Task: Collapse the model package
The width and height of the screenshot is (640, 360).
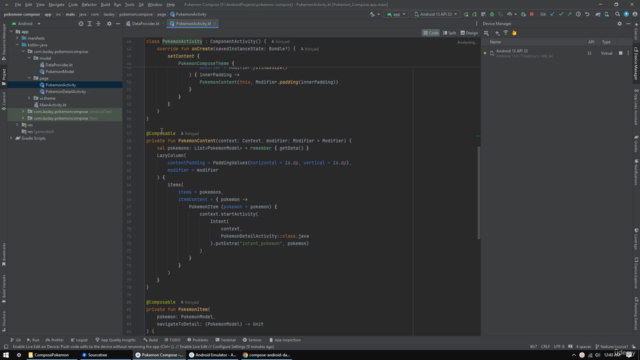Action: (29, 58)
